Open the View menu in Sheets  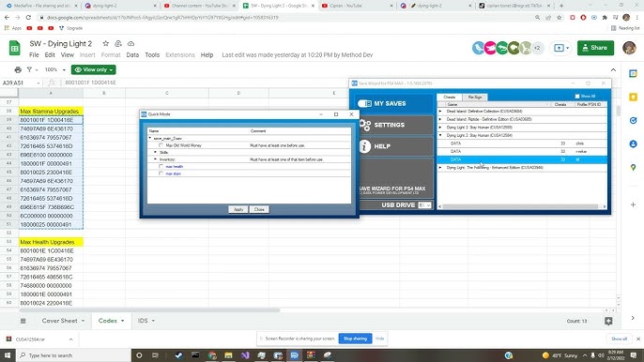(68, 55)
